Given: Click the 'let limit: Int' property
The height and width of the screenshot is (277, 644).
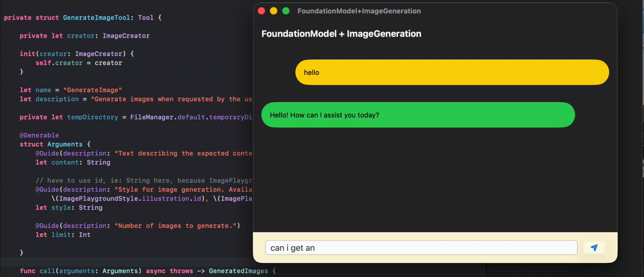Looking at the screenshot, I should tap(63, 235).
